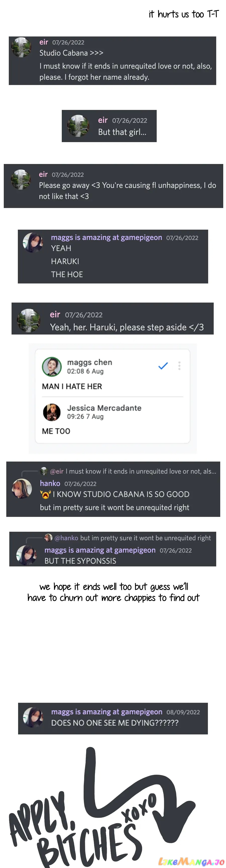Mark maggs chen's comment resolved with the blue checkmark
The height and width of the screenshot is (868, 226).
click(x=163, y=366)
